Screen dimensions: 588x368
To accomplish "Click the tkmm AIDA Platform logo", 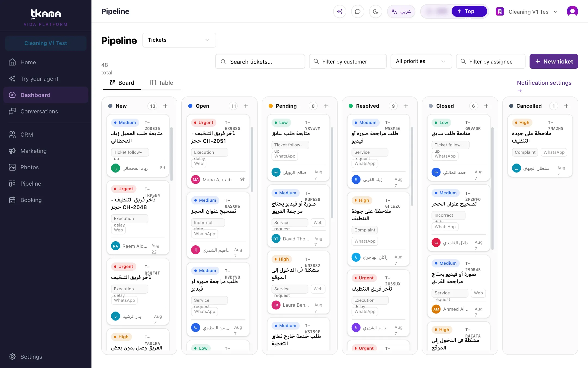I will pos(46,17).
